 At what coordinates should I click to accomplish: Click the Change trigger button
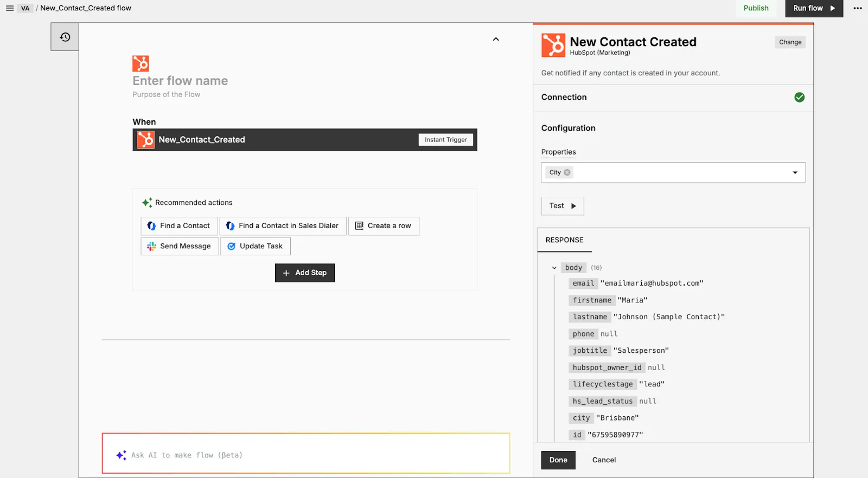point(790,42)
